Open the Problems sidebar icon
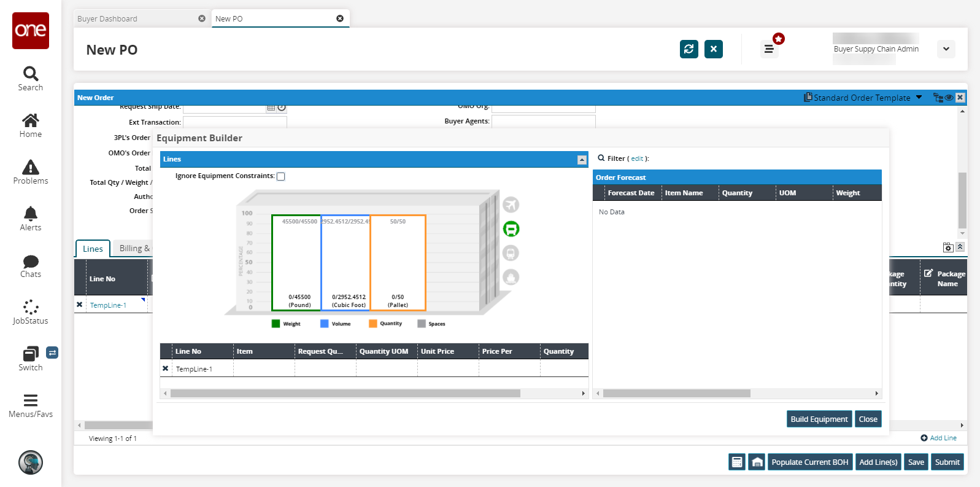 [31, 172]
